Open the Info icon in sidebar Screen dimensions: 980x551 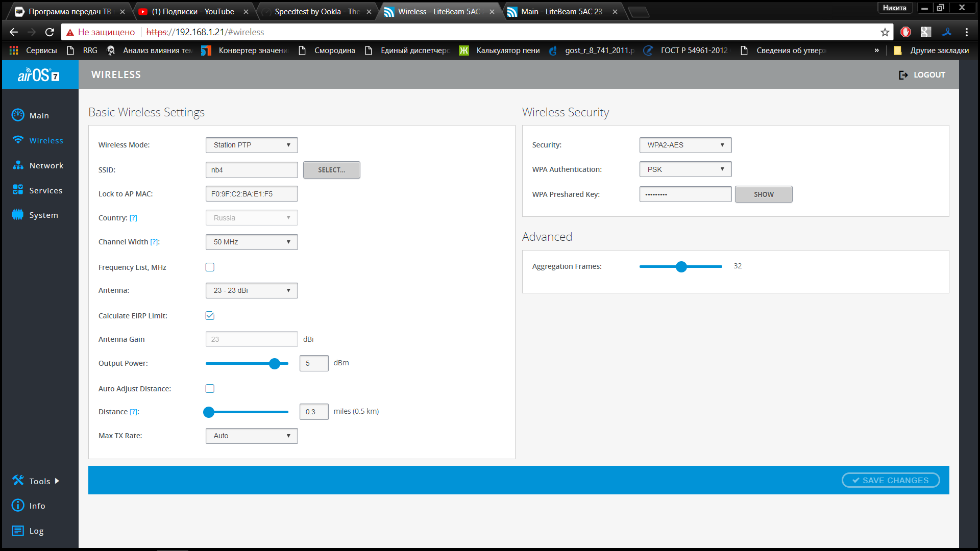point(18,506)
